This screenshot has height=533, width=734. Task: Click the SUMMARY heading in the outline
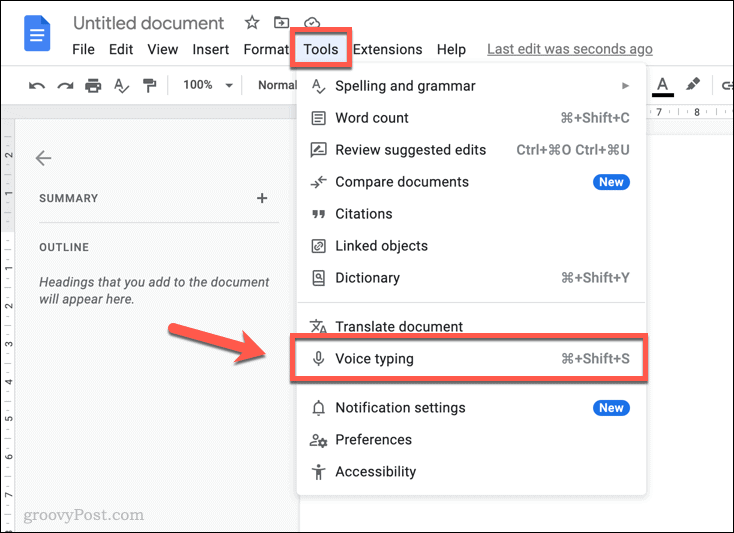point(68,198)
